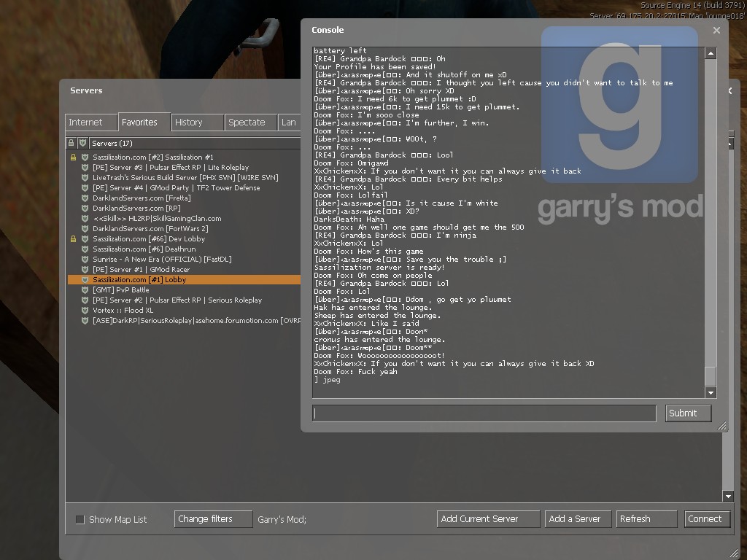Screen dimensions: 747x560
Task: Click the console window resize grip
Action: (721, 426)
